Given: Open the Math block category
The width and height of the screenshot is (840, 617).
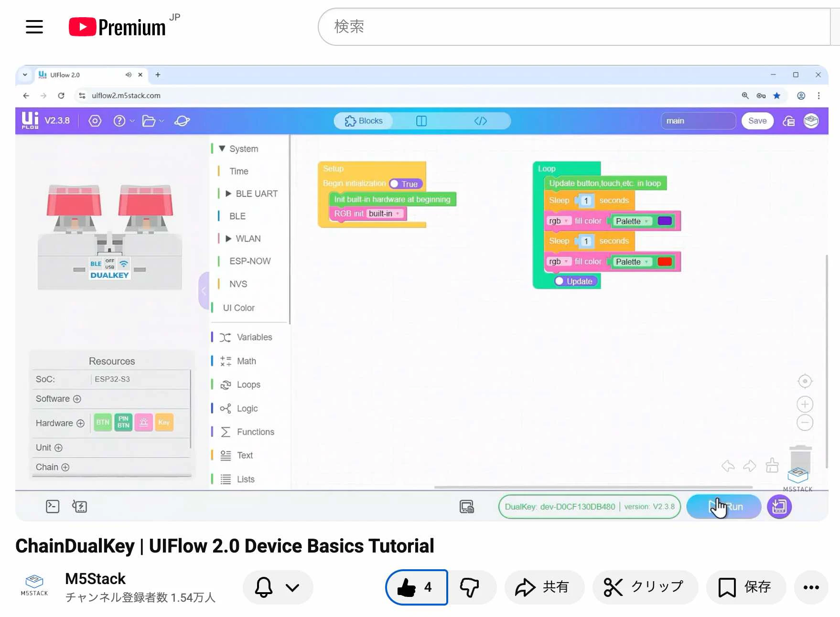Looking at the screenshot, I should point(238,361).
